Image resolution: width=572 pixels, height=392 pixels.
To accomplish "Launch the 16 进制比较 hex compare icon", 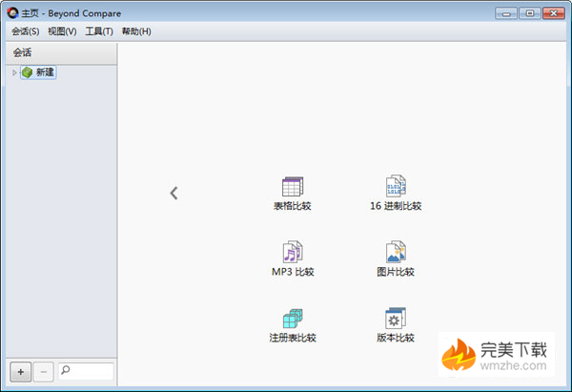I will (396, 186).
